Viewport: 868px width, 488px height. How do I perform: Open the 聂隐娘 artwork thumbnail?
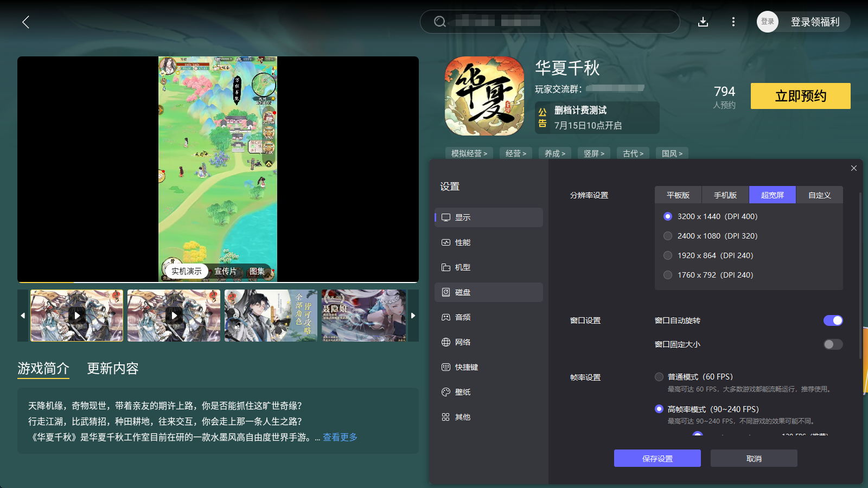coord(363,315)
